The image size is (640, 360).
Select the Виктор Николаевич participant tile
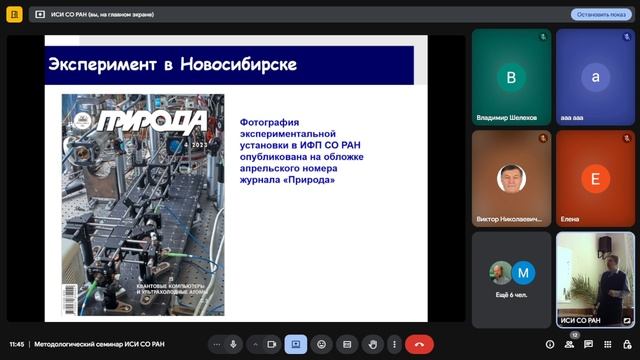[511, 178]
